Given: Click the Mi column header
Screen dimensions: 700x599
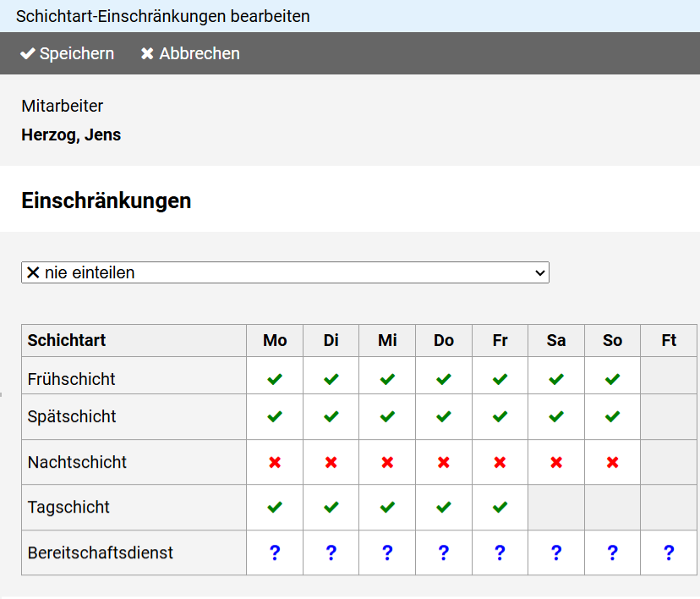Looking at the screenshot, I should coord(387,340).
